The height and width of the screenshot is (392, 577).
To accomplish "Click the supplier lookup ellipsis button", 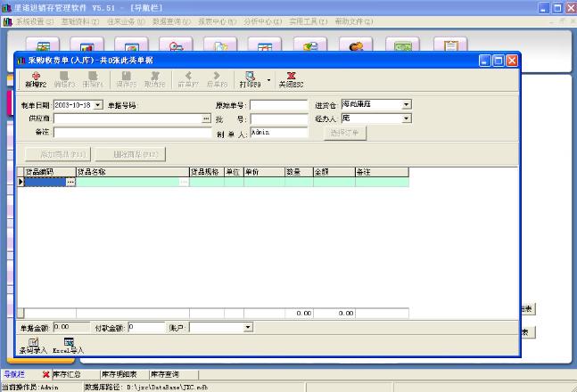I will tap(206, 118).
